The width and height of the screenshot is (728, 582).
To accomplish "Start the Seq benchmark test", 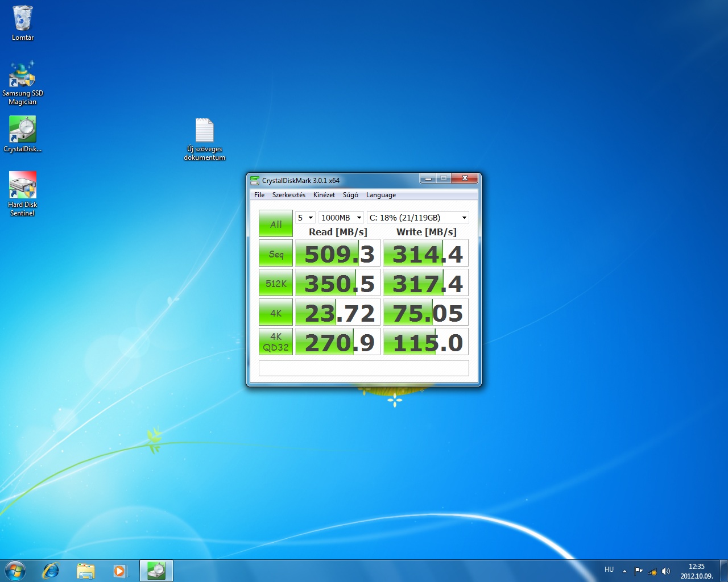I will pyautogui.click(x=276, y=253).
